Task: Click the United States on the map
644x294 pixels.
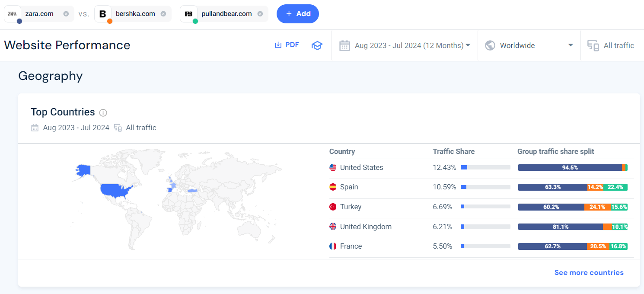Action: [x=116, y=190]
